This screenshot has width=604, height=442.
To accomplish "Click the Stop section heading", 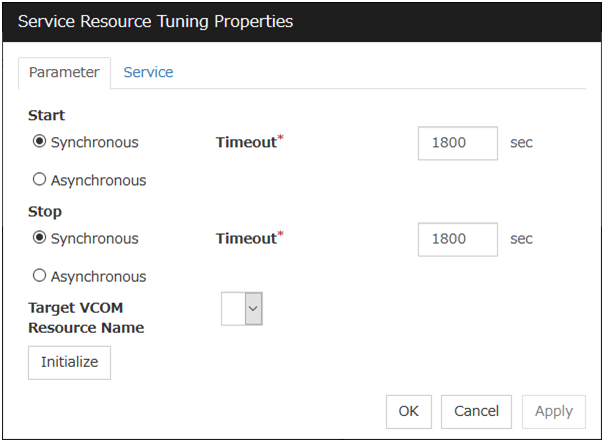I will pyautogui.click(x=45, y=212).
